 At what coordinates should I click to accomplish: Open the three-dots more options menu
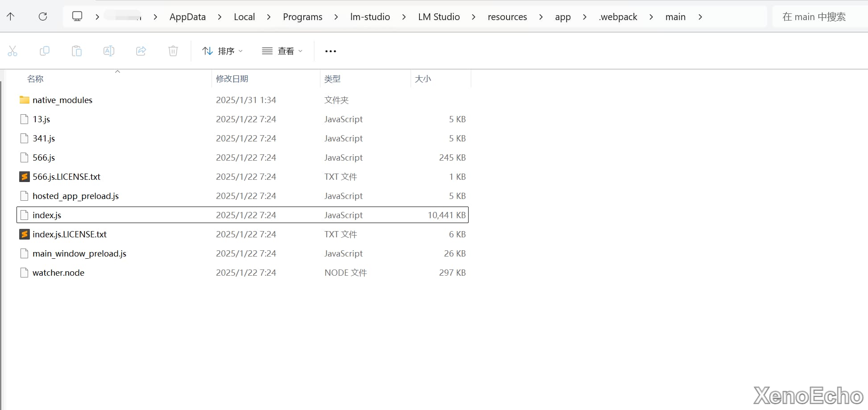pyautogui.click(x=331, y=51)
